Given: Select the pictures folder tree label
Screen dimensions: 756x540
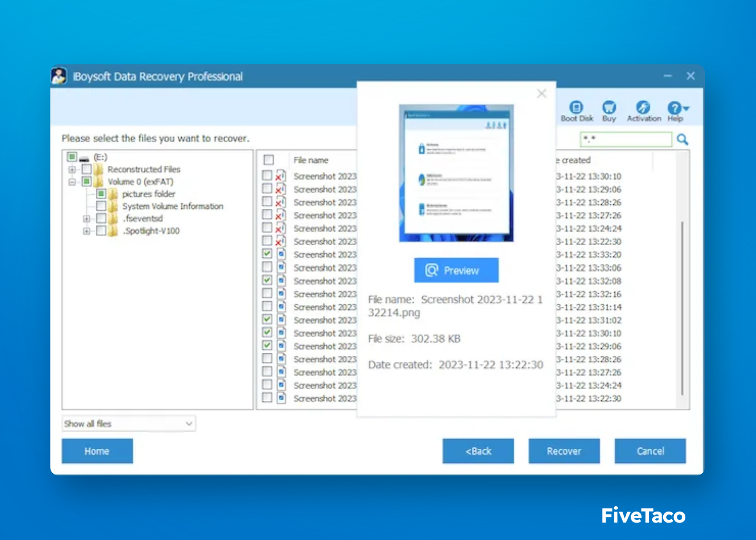Looking at the screenshot, I should coord(149,194).
